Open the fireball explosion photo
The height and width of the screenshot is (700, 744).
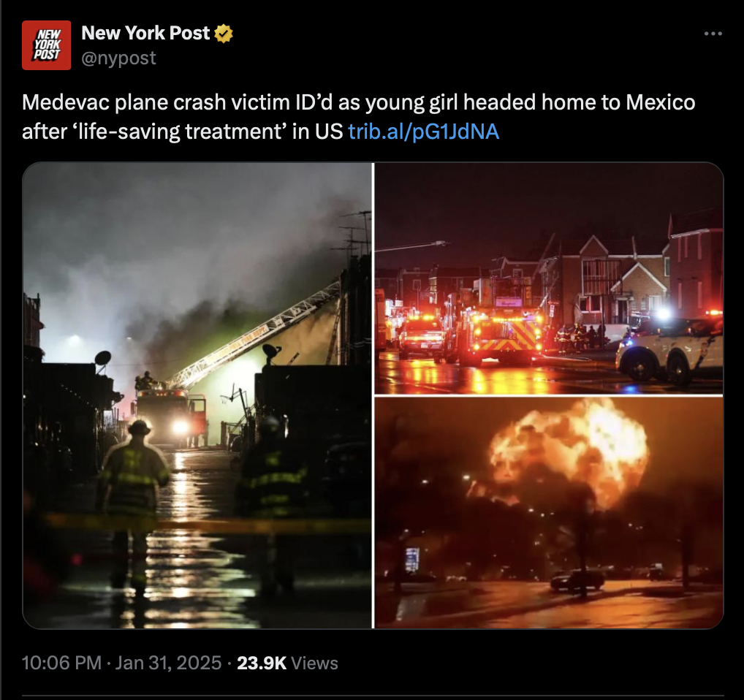click(549, 513)
